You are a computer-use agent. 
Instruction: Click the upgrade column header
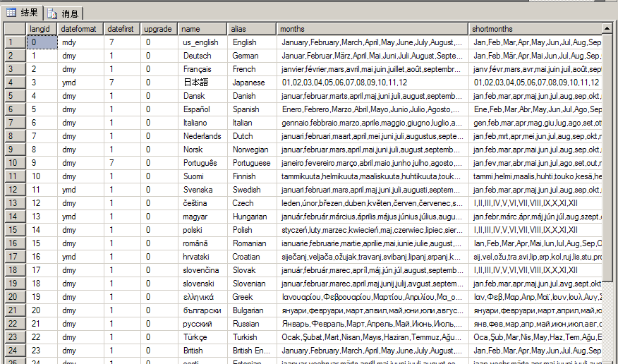(x=159, y=29)
